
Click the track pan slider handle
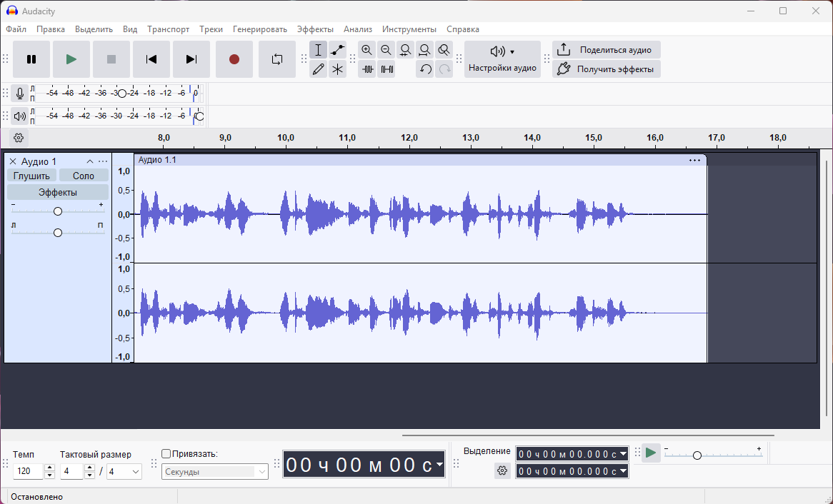click(x=58, y=233)
